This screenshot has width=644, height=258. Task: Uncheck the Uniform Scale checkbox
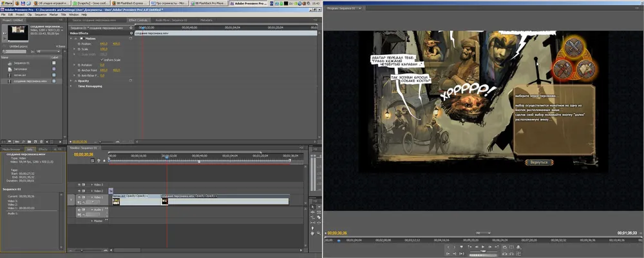pyautogui.click(x=102, y=59)
